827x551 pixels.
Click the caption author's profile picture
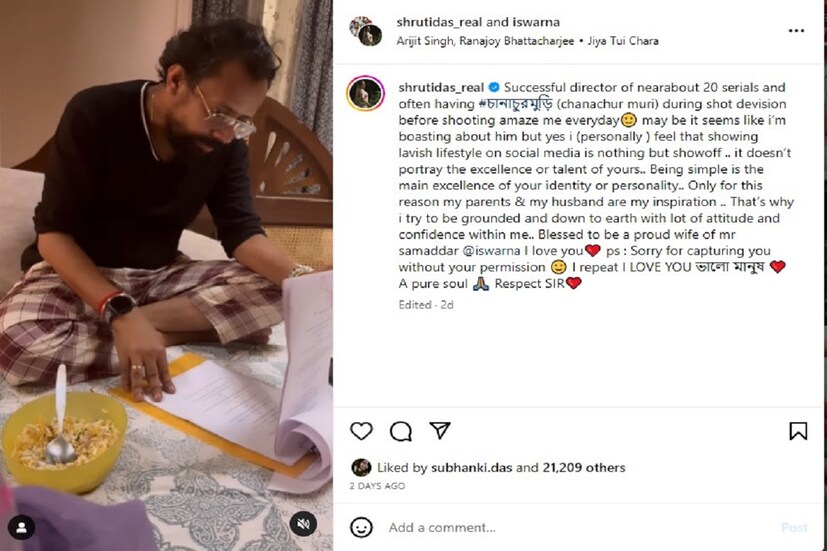pyautogui.click(x=365, y=93)
